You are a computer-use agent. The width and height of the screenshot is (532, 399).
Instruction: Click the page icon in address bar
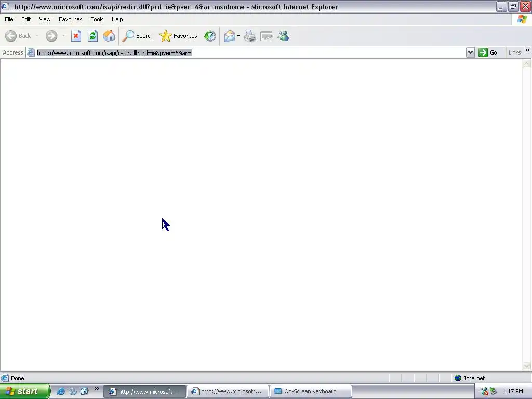(31, 52)
